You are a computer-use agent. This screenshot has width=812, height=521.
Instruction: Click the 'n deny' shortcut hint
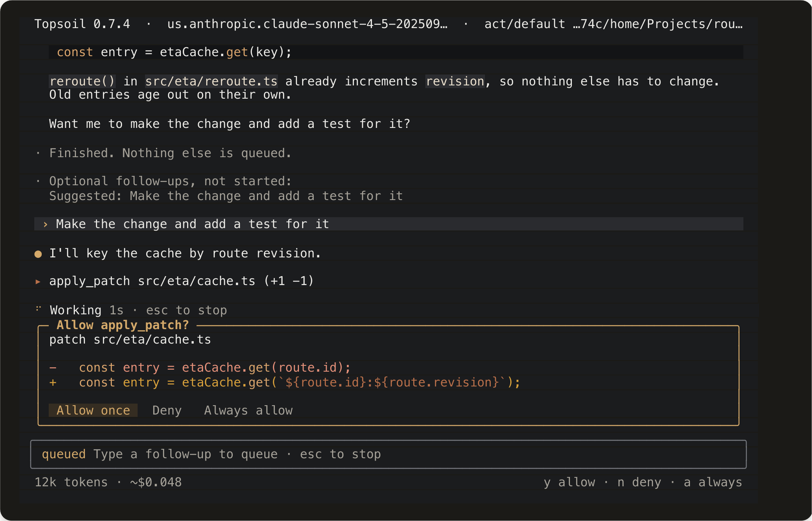tap(639, 482)
